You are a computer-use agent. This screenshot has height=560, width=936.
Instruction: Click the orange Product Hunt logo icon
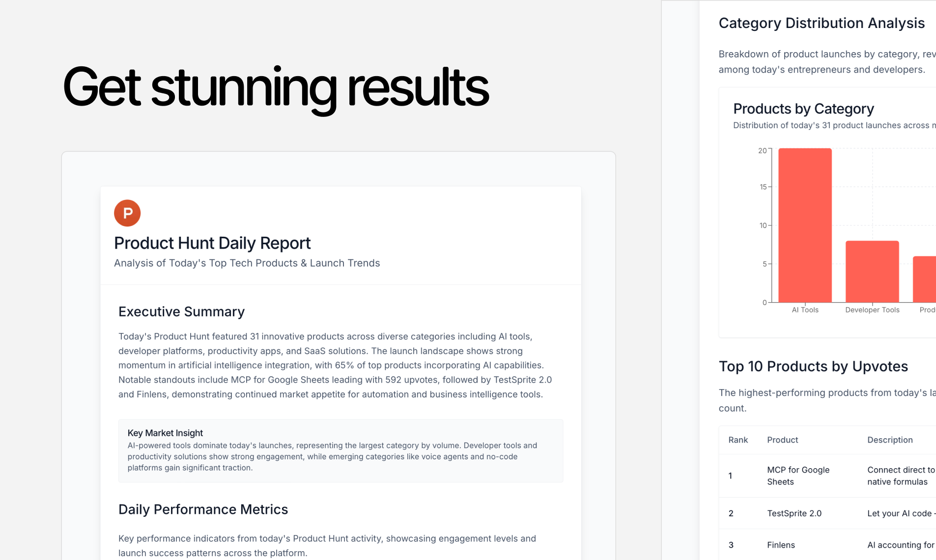click(x=127, y=213)
